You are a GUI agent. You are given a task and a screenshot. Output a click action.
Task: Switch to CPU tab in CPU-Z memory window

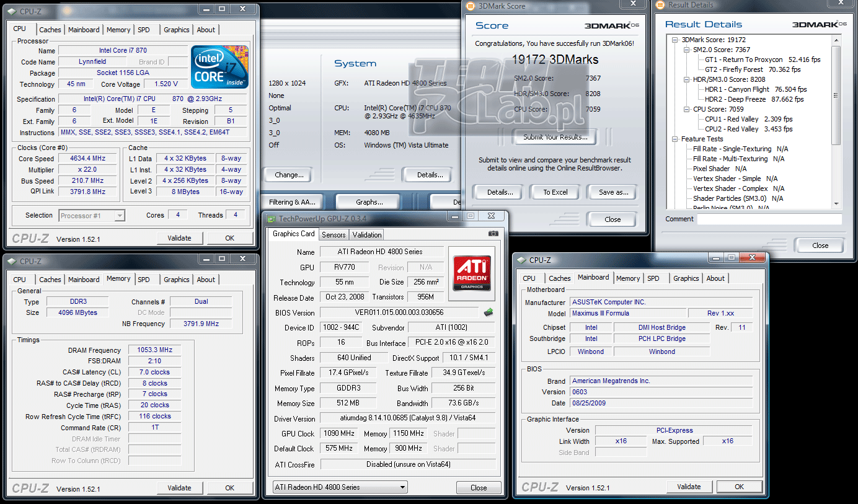pos(20,280)
